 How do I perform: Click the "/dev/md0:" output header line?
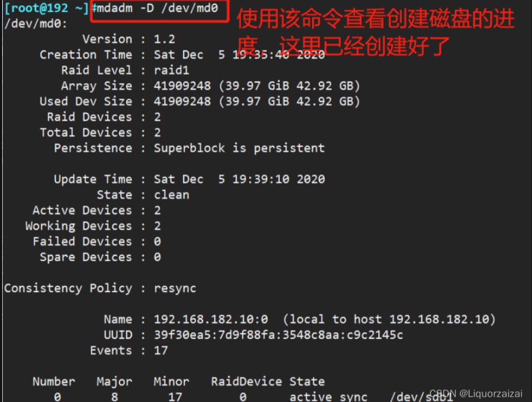(35, 24)
